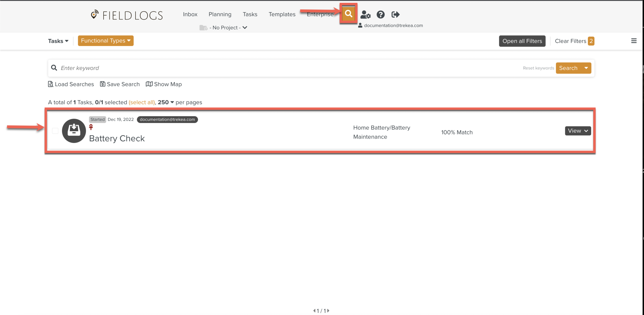Image resolution: width=644 pixels, height=315 pixels.
Task: Open the Templates menu item
Action: tap(282, 14)
